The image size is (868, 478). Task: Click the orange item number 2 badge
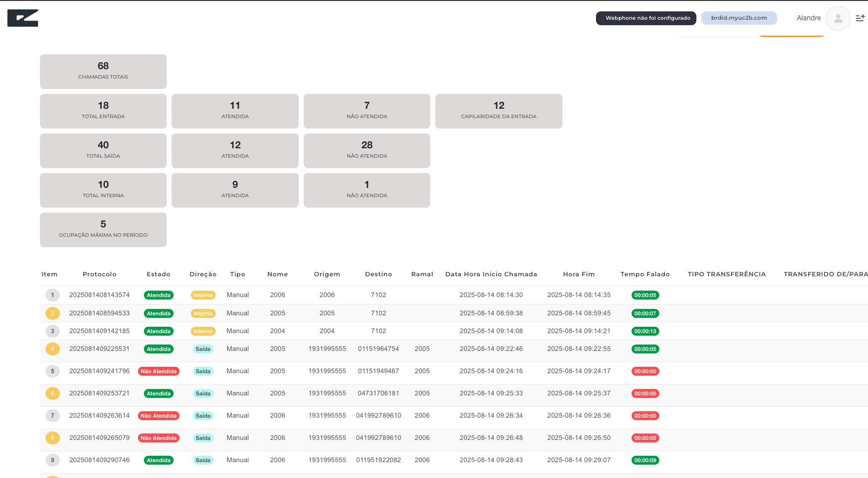(52, 313)
